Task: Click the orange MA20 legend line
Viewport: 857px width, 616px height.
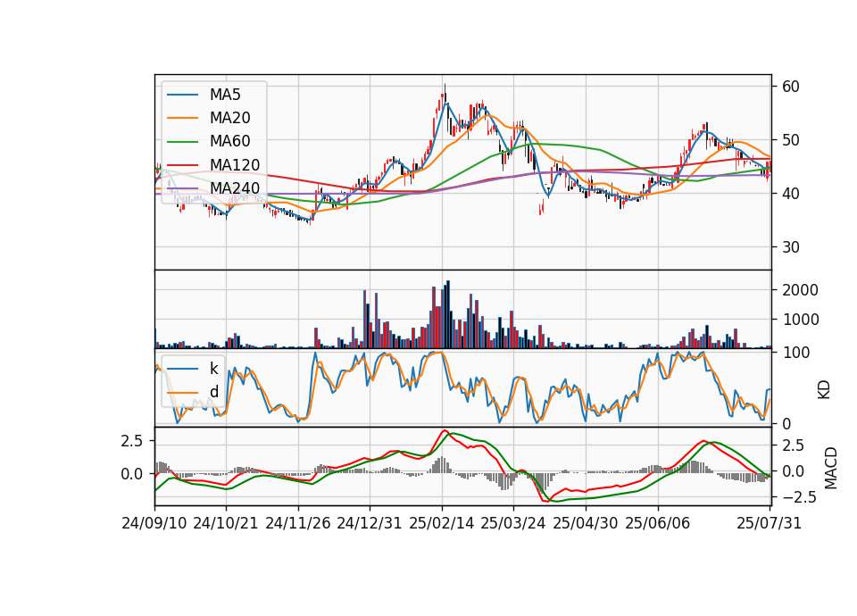Action: pyautogui.click(x=182, y=118)
